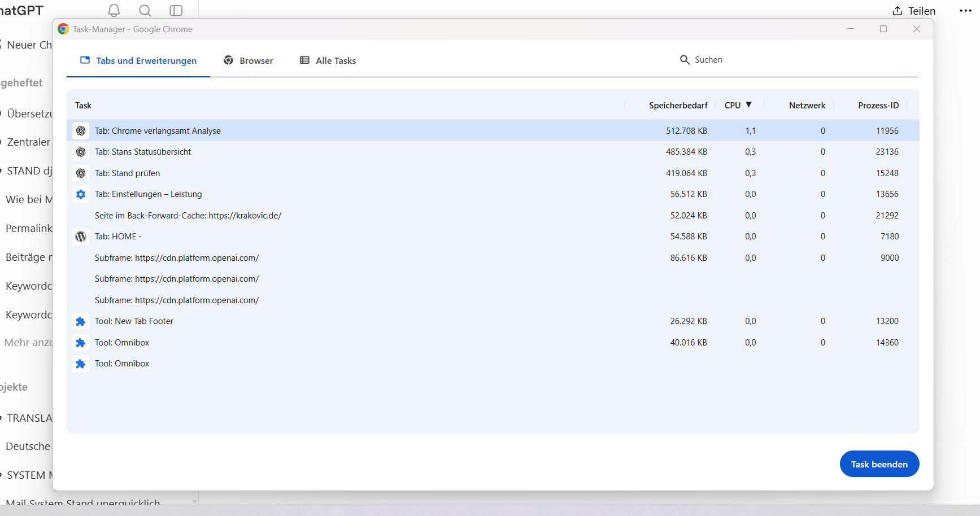Image resolution: width=980 pixels, height=516 pixels.
Task: Open 'Wie bei M' chat in ChatGPT sidebar
Action: pos(28,200)
